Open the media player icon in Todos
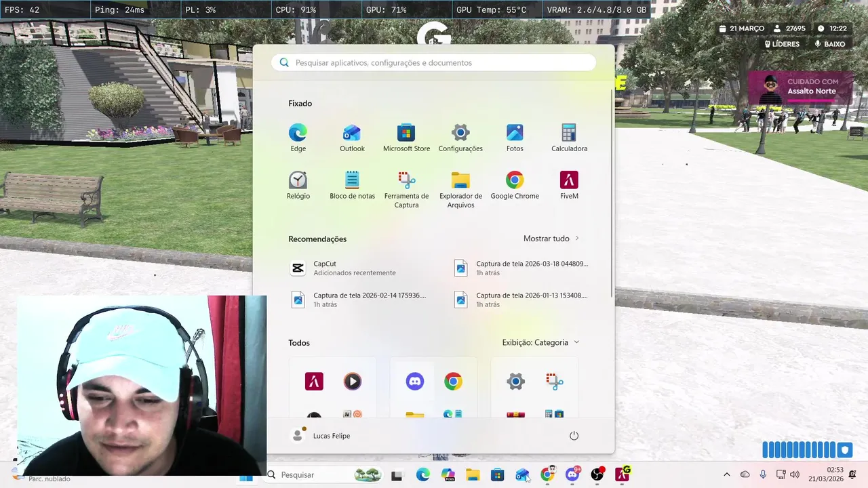868x488 pixels. coord(352,382)
